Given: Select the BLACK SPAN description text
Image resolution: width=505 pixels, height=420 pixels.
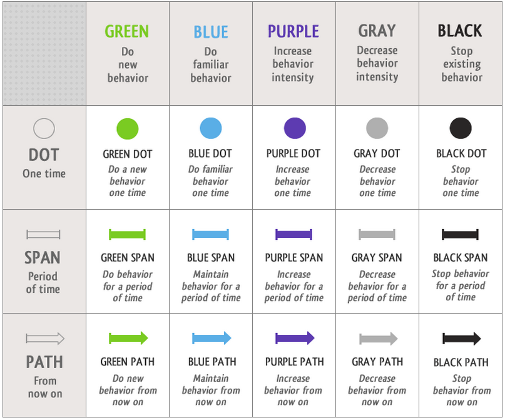Looking at the screenshot, I should click(461, 285).
